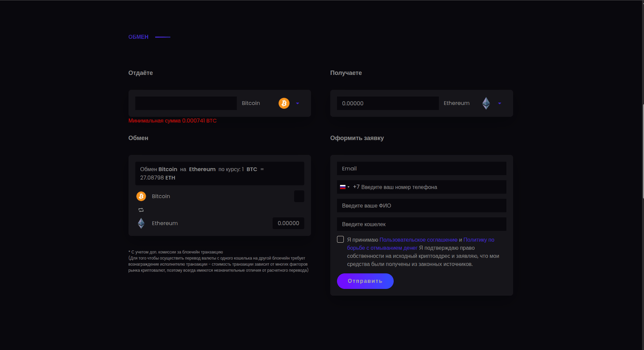This screenshot has width=644, height=350.
Task: Open the phone country code selector arrow
Action: (x=348, y=187)
